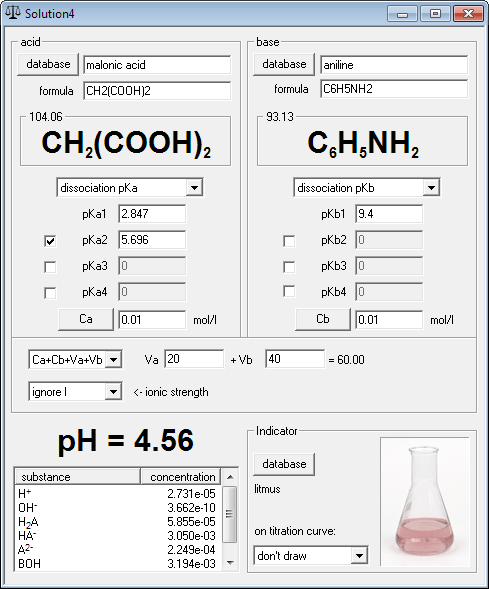This screenshot has height=589, width=489.
Task: Enable the pKa3 checkbox
Action: (50, 267)
